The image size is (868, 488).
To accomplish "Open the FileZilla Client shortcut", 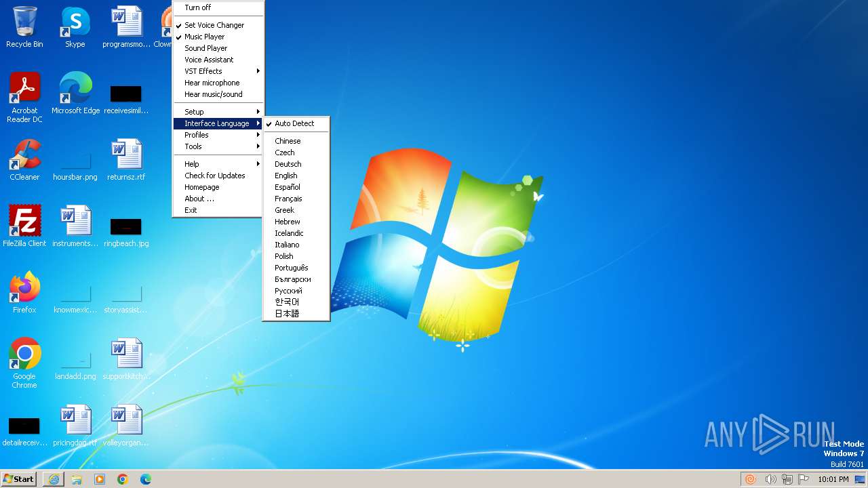I will coord(24,226).
